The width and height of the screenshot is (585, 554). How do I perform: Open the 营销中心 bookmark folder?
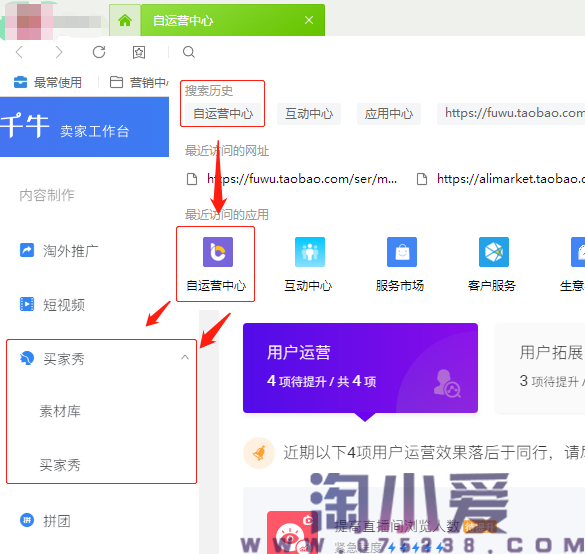click(139, 82)
